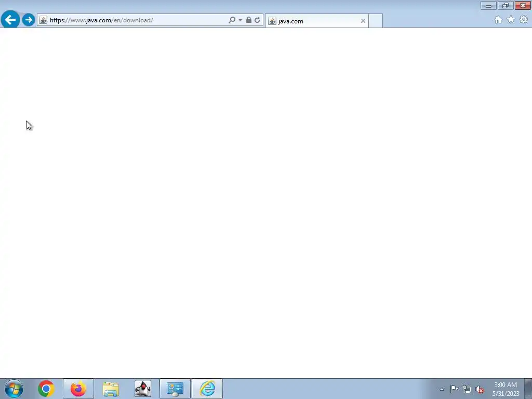Open the clock showing 3:00 AM
Image resolution: width=532 pixels, height=399 pixels.
point(506,389)
